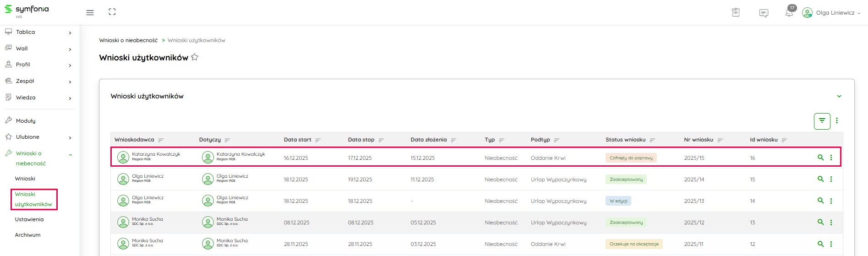Collapse the Wnioski użytkowników panel

tap(839, 96)
